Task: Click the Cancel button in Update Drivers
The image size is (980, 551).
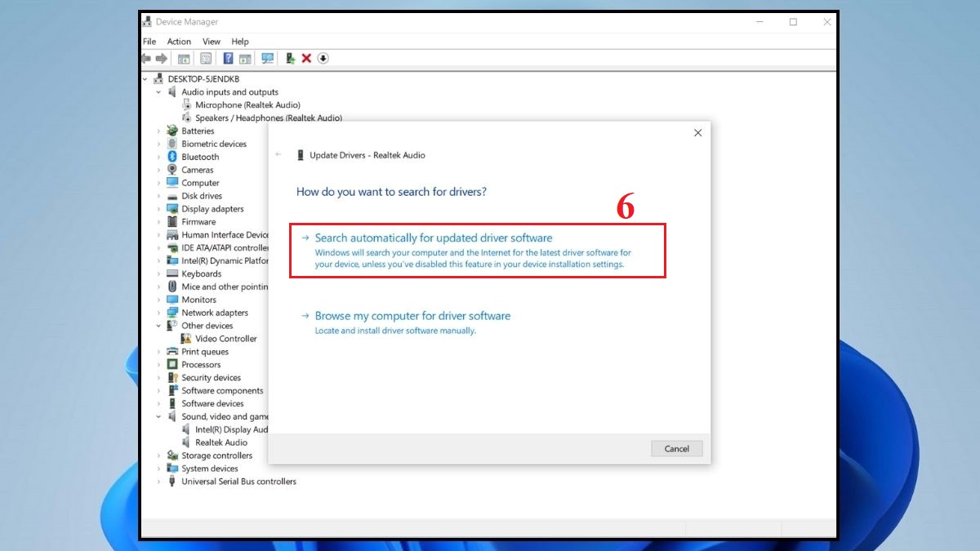Action: (x=677, y=448)
